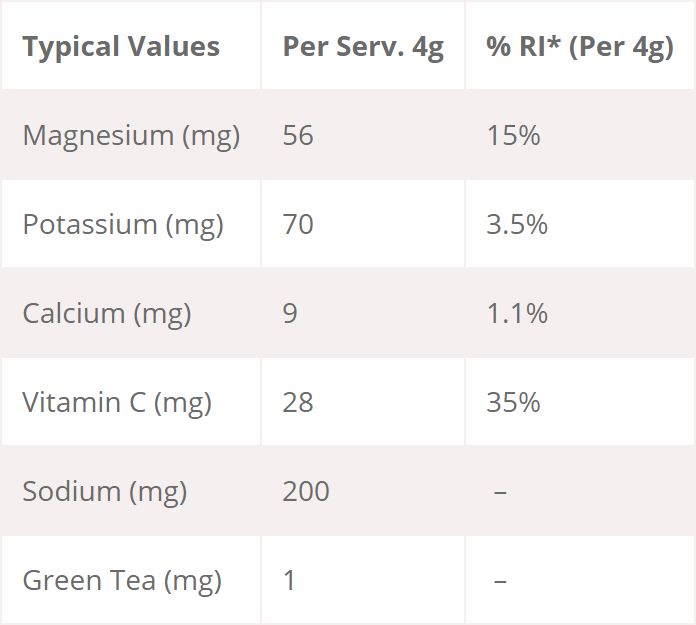This screenshot has height=625, width=696.
Task: Click the 1.1% RI value for Calcium
Action: 517,314
